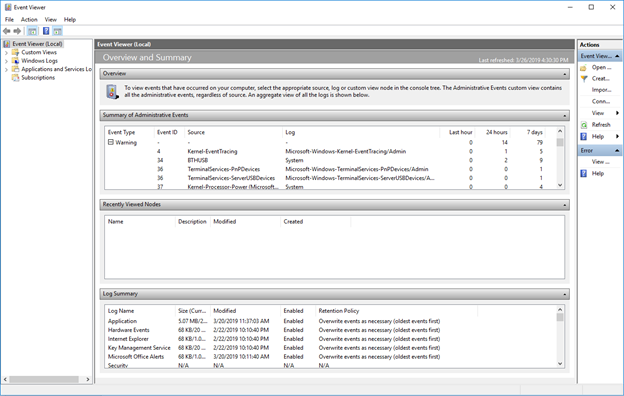Click the green Refresh icon
Screen dimensions: 624x396
click(x=583, y=125)
